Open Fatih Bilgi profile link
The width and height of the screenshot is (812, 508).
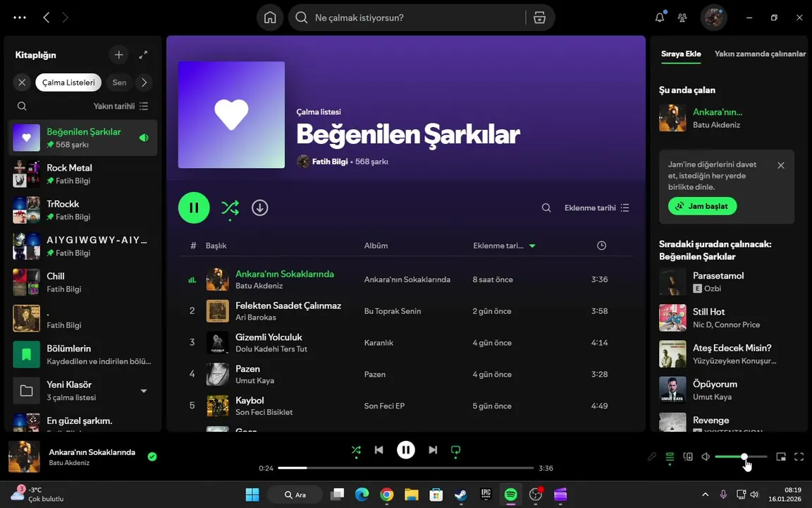click(x=330, y=162)
